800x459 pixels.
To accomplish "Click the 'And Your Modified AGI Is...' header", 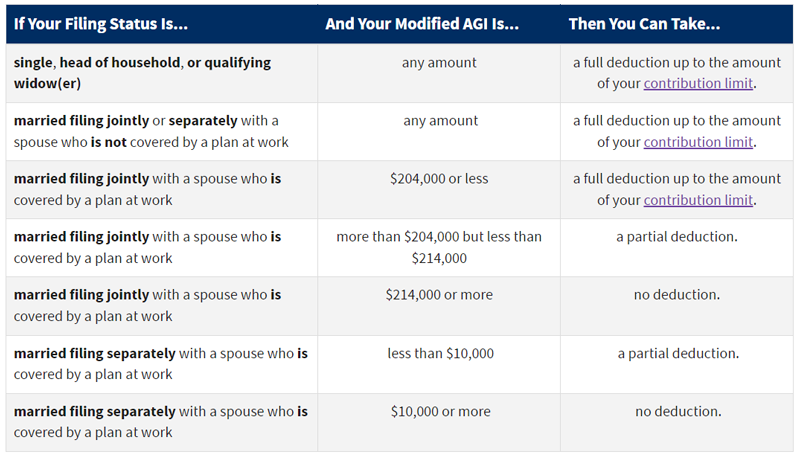I will click(x=422, y=24).
